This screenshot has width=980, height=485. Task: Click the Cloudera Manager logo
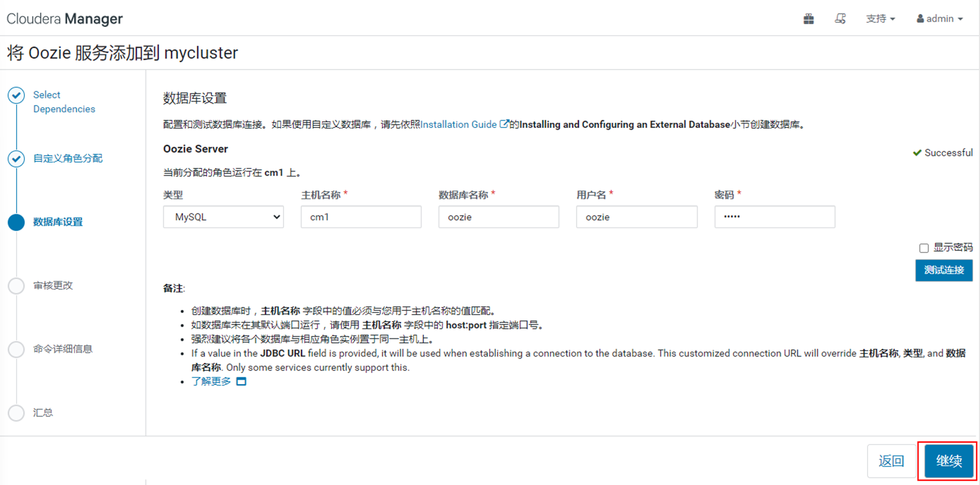(x=65, y=19)
